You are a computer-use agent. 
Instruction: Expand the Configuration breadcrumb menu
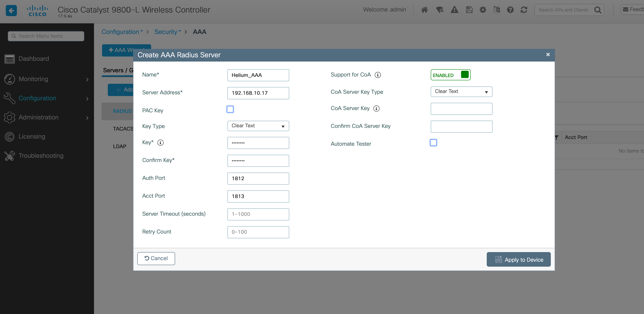pos(122,32)
